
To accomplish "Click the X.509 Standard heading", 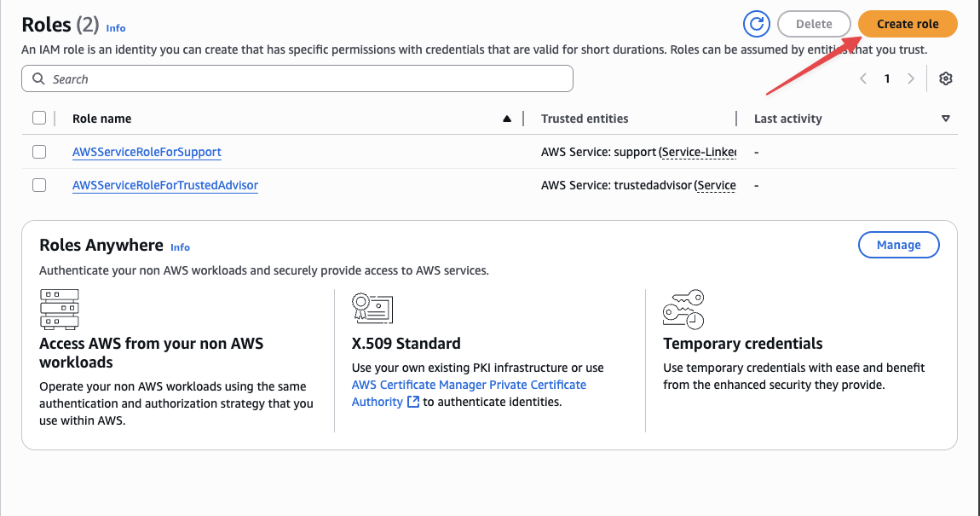I will pos(406,344).
